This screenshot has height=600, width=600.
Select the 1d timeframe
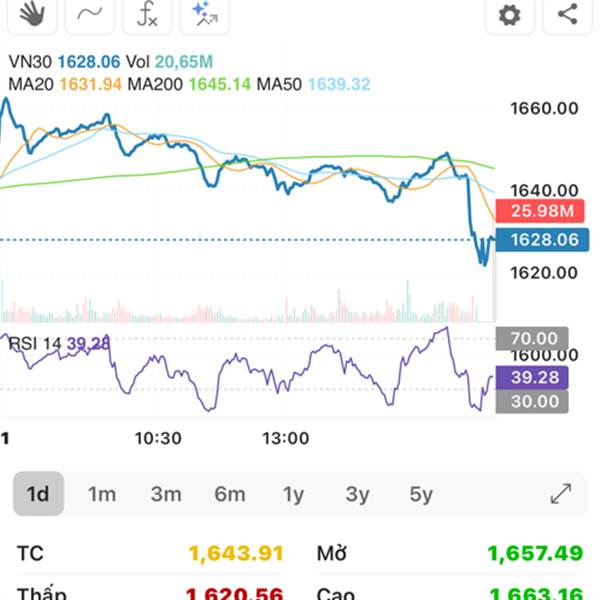click(38, 494)
